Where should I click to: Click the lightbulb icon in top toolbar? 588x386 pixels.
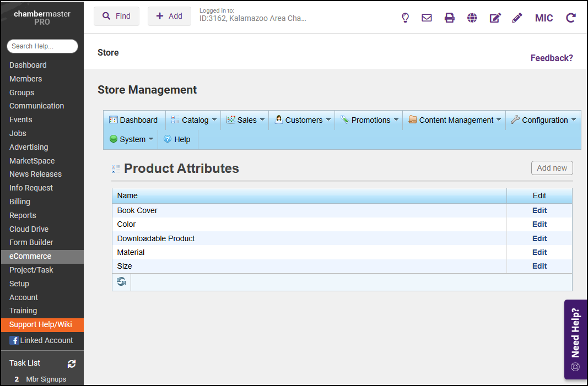coord(405,18)
